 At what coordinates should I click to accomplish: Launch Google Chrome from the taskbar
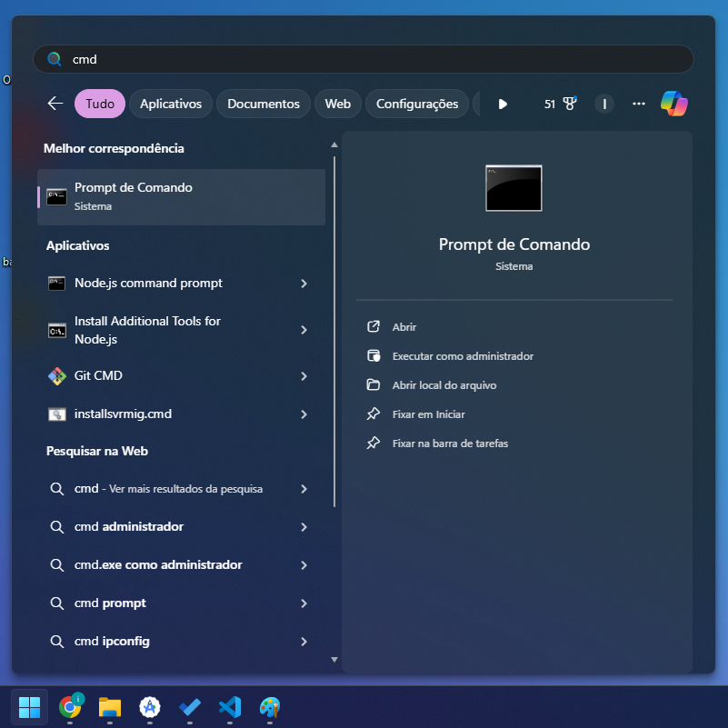[x=70, y=706]
